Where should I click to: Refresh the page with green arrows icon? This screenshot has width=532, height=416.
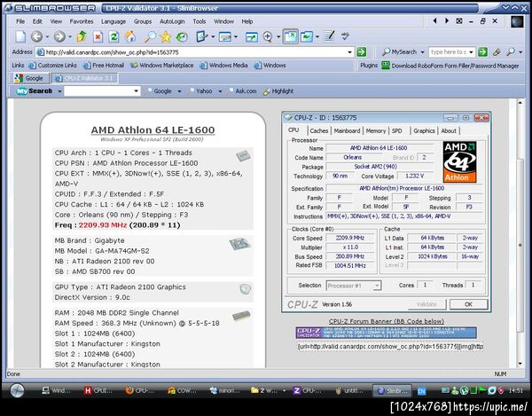coord(113,36)
